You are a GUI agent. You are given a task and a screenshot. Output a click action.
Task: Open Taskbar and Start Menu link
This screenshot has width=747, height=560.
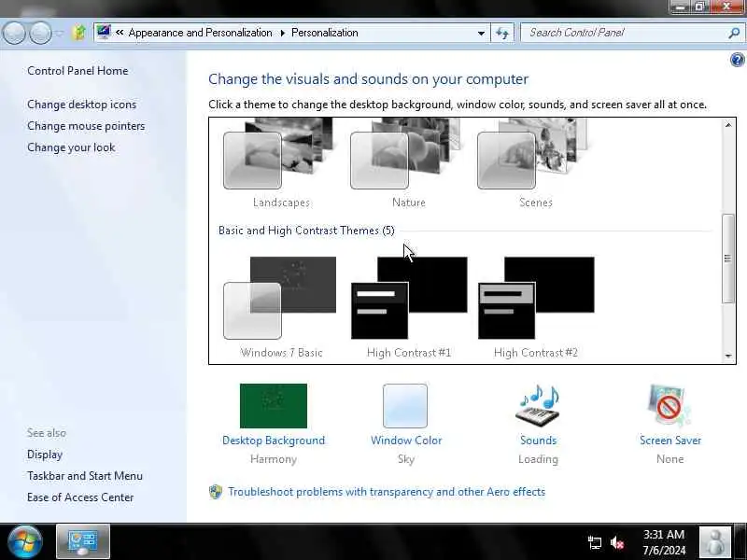[x=85, y=476]
